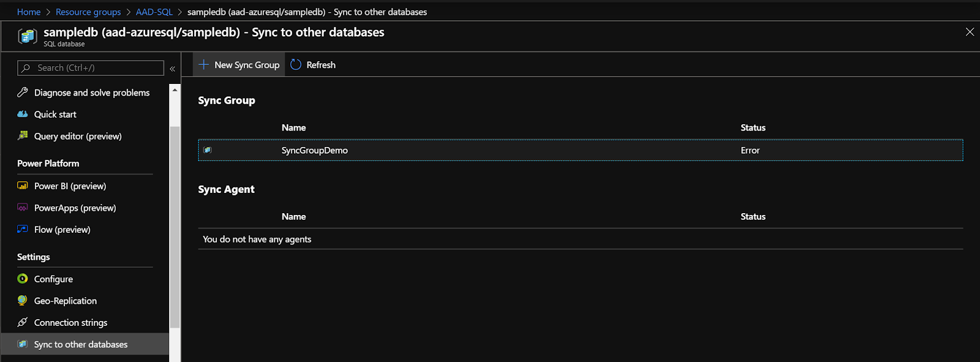Refresh the sync group list
Image resolution: width=980 pixels, height=362 pixels.
click(312, 64)
